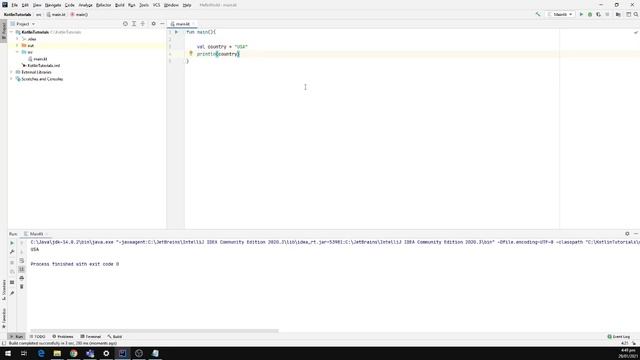Image resolution: width=640 pixels, height=360 pixels.
Task: Open the Terminal tool window
Action: 91,337
